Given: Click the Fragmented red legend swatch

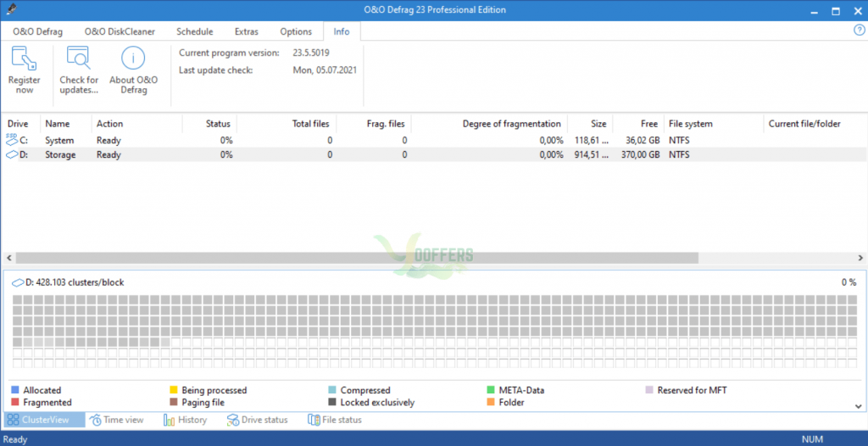Looking at the screenshot, I should (15, 402).
